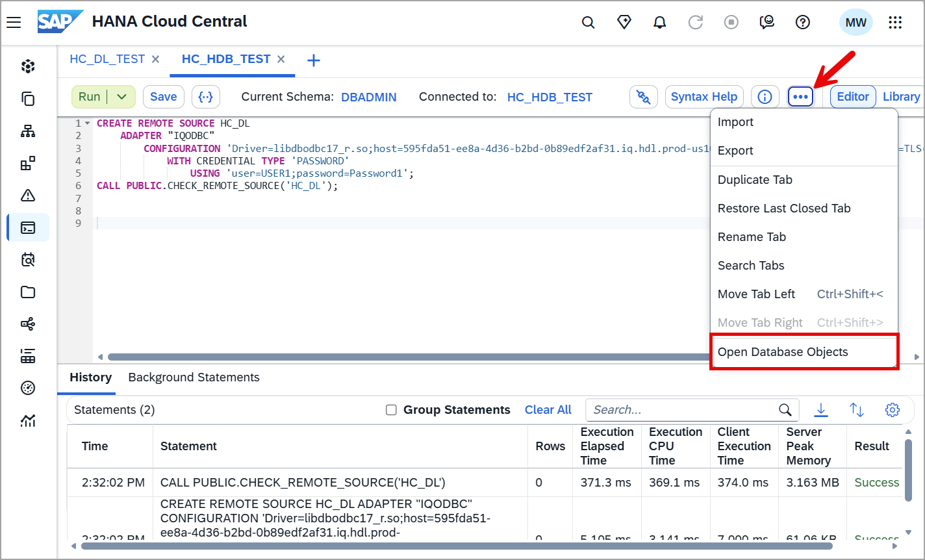The image size is (925, 560).
Task: Click the editor horizontal scrollbar
Action: (x=409, y=357)
